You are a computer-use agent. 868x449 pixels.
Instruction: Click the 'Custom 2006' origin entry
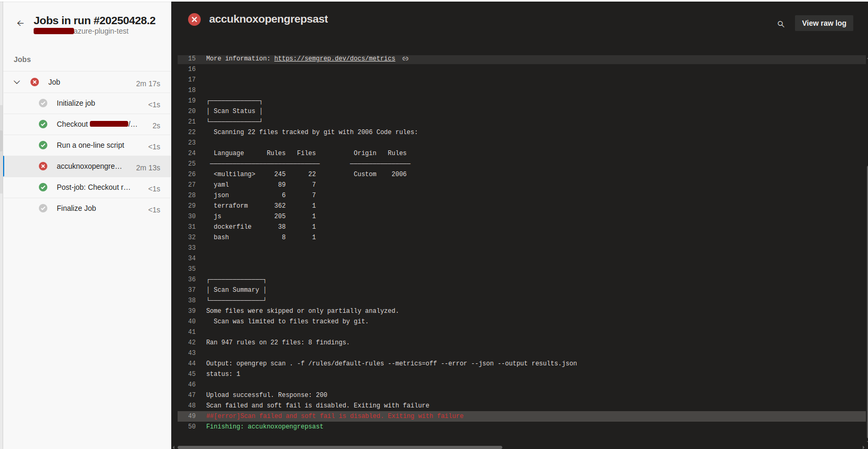coord(380,174)
